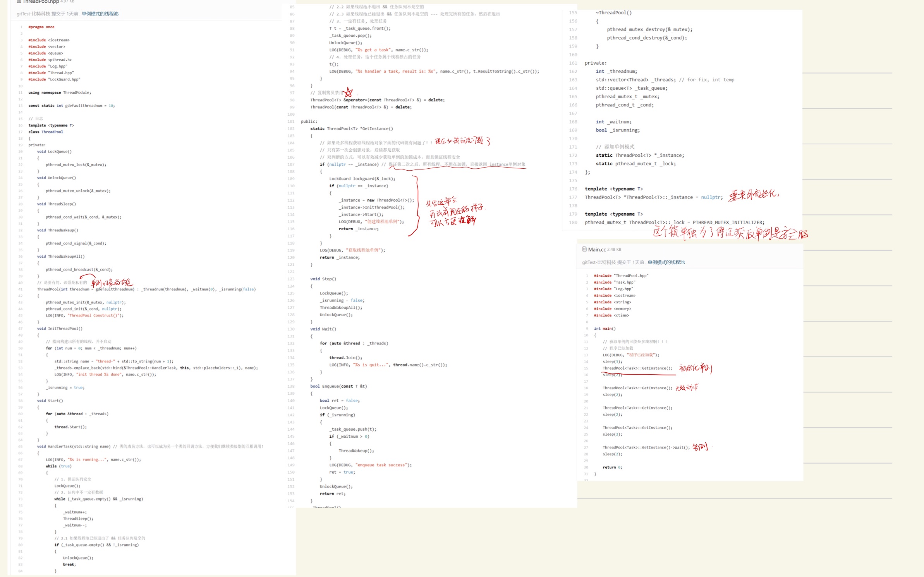The width and height of the screenshot is (924, 577).
Task: Select the Enqueue function on line 138
Action: click(339, 386)
